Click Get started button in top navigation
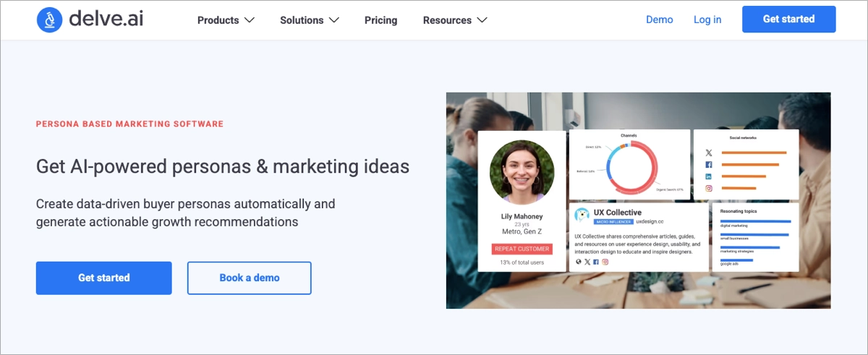The image size is (868, 355). pyautogui.click(x=789, y=20)
